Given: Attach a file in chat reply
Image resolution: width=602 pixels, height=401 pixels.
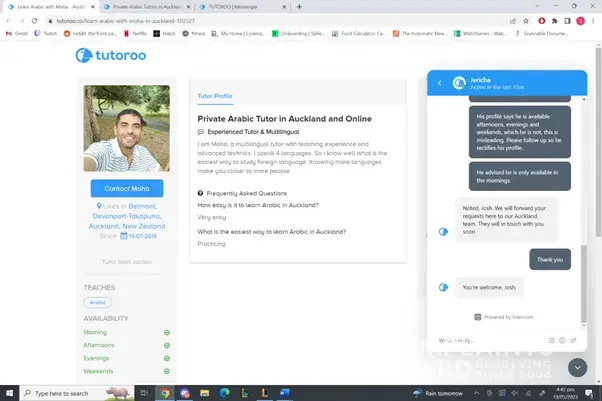Looking at the screenshot, I should point(574,340).
